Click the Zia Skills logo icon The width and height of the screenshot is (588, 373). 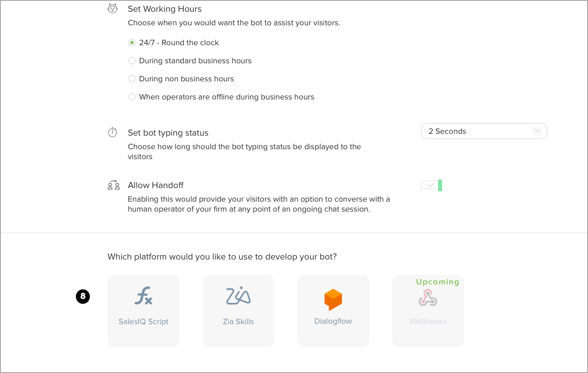[x=238, y=296]
